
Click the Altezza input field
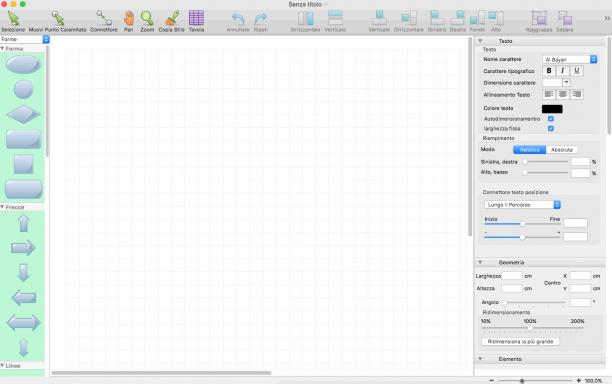[x=512, y=288]
